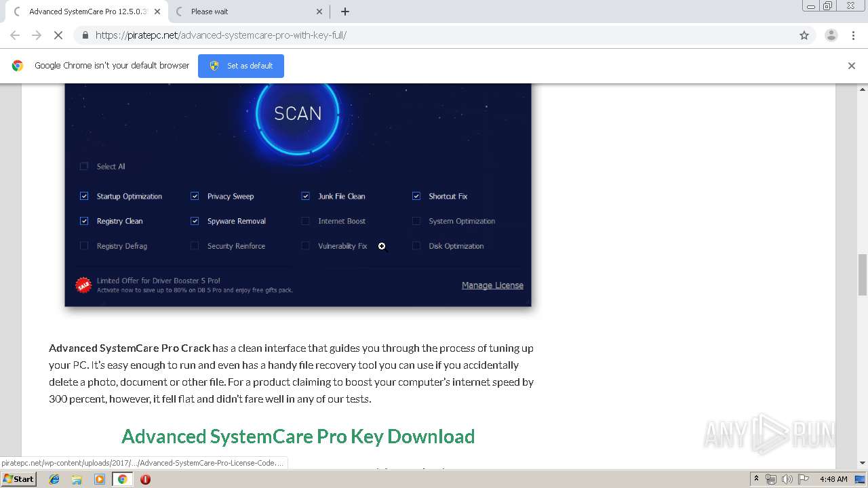
Task: Click the browser forward arrow
Action: pos(37,35)
